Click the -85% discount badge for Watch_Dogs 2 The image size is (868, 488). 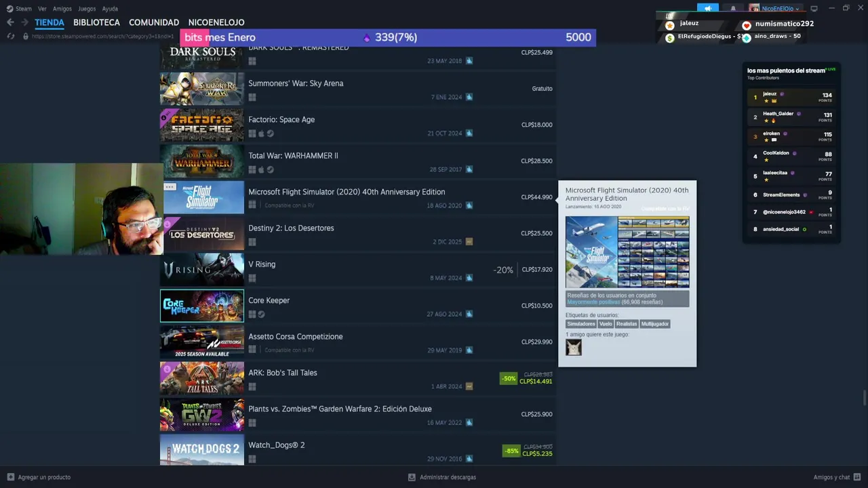coord(511,451)
